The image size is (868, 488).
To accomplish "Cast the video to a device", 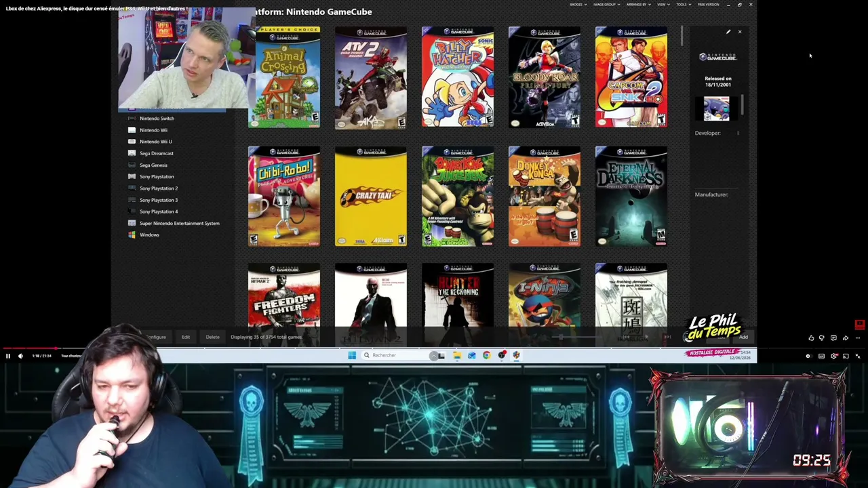I will point(846,356).
